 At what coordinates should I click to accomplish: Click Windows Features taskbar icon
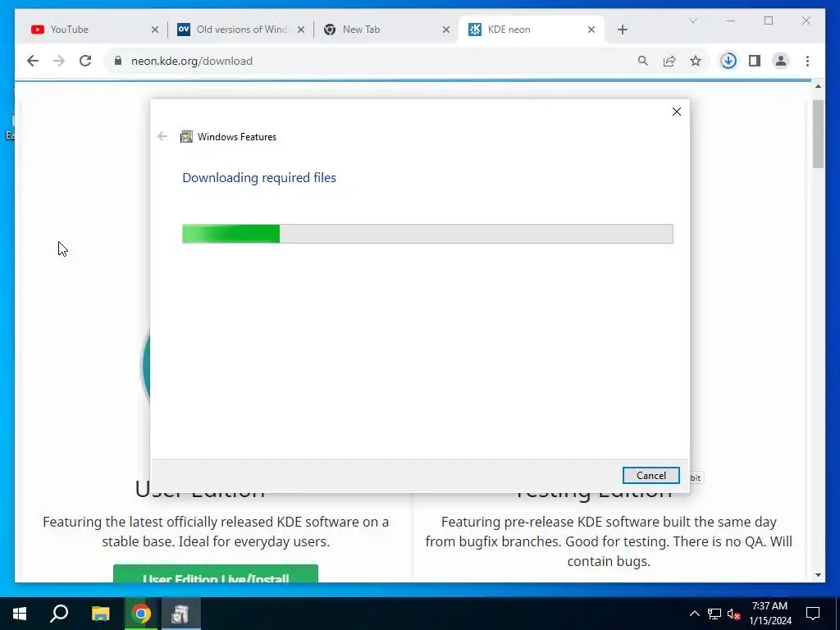pos(180,614)
